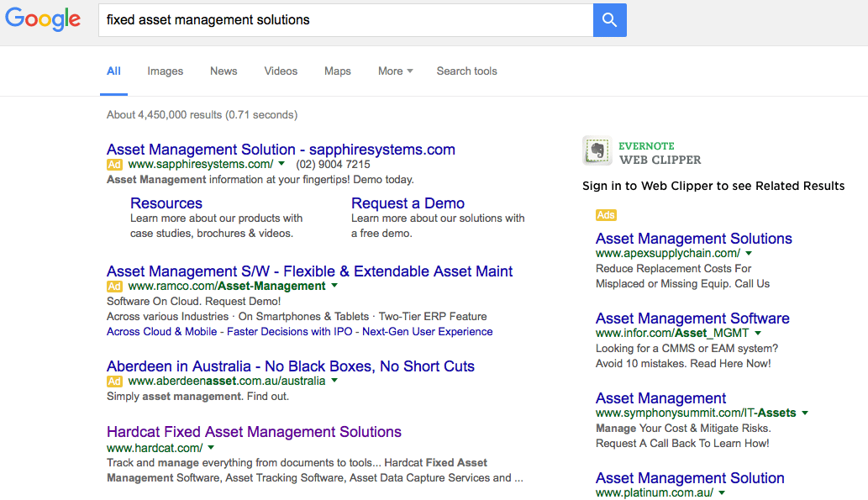Screen dimensions: 868x500
Task: Click About 4,450,000 results text
Action: (202, 114)
